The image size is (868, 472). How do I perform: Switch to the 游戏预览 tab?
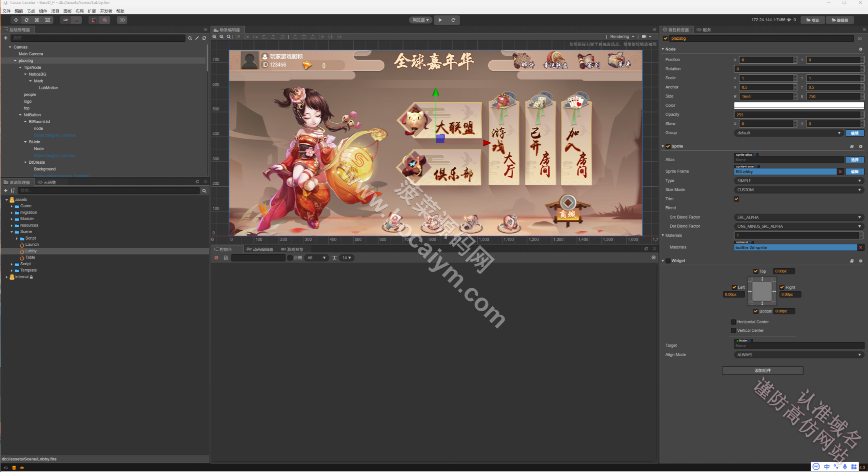point(292,249)
